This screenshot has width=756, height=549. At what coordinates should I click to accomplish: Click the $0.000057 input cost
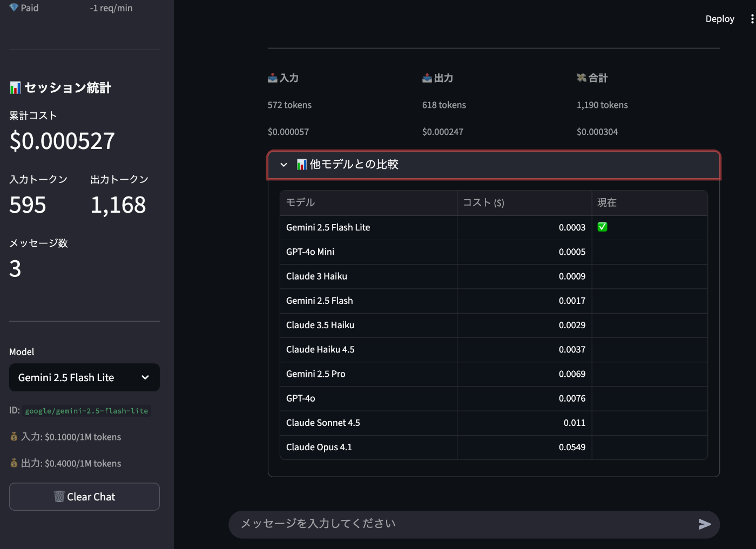coord(288,132)
